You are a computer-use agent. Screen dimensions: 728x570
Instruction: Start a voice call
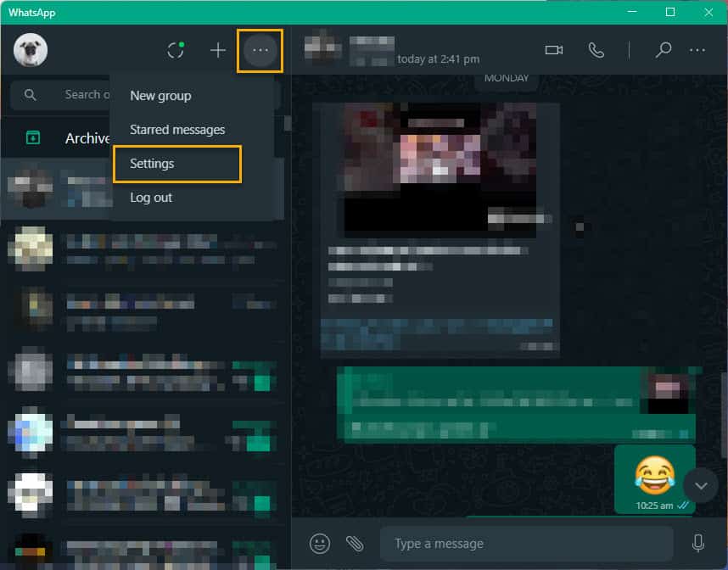click(x=596, y=50)
